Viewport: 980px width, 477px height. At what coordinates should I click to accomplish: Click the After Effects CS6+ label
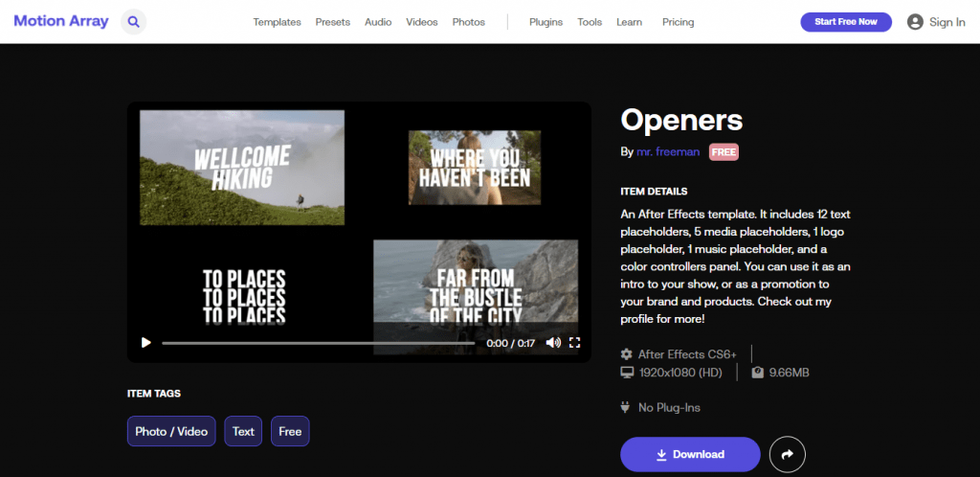[687, 354]
